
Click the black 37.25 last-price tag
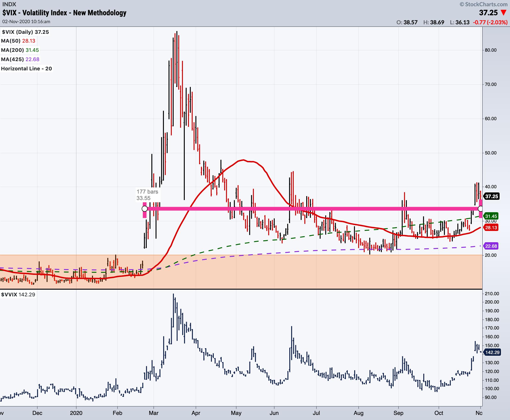(491, 196)
